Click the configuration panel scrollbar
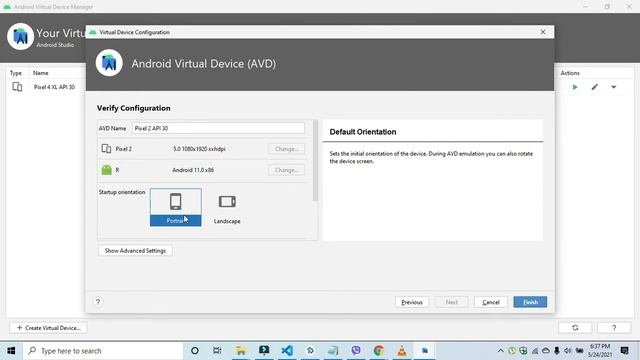This screenshot has width=640, height=360. pos(315,160)
